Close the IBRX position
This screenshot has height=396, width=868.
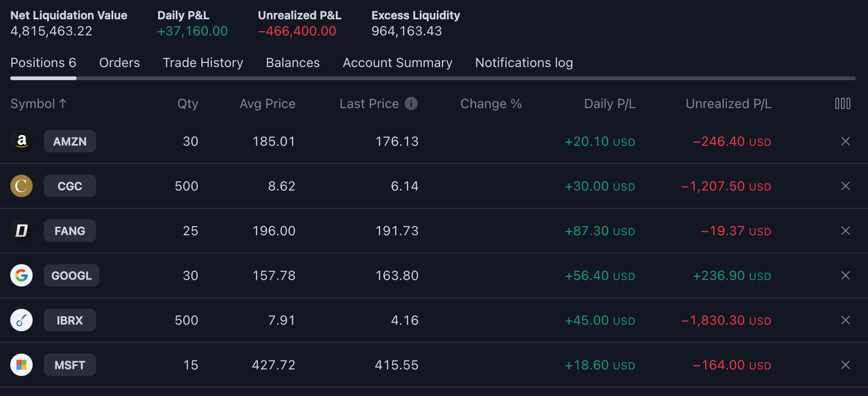[845, 320]
